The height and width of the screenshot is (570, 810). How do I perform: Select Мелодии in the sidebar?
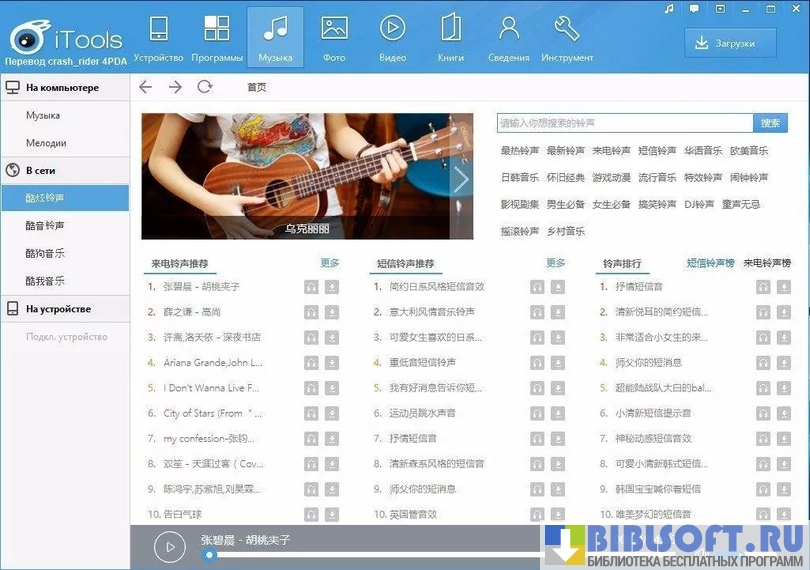[47, 143]
